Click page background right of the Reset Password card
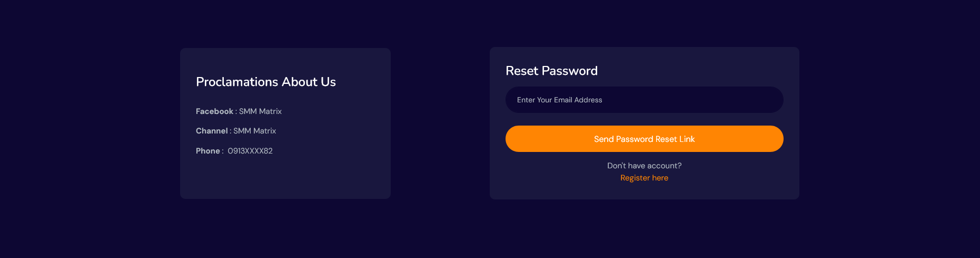 pyautogui.click(x=890, y=123)
